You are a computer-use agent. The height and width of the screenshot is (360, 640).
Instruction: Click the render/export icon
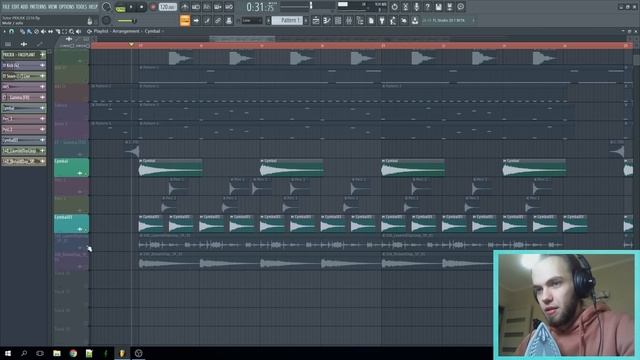click(x=449, y=7)
